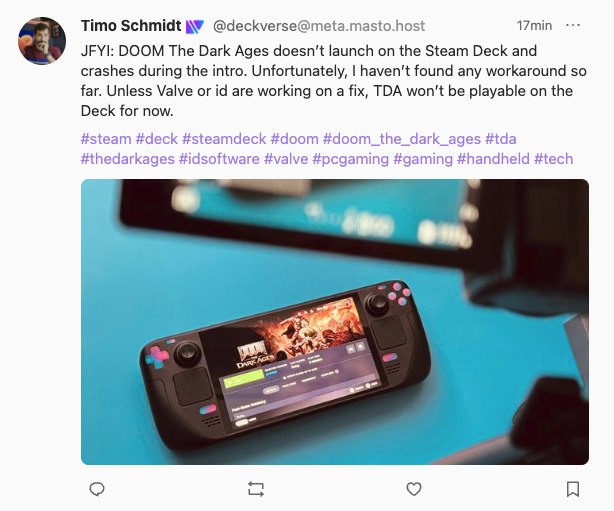
Task: Open the #idsoftware hashtag
Action: pos(219,159)
